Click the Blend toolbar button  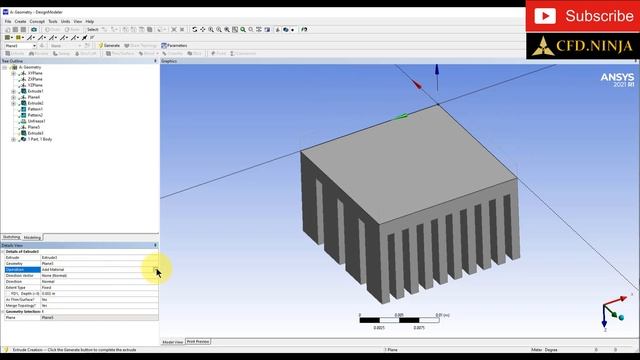point(148,53)
